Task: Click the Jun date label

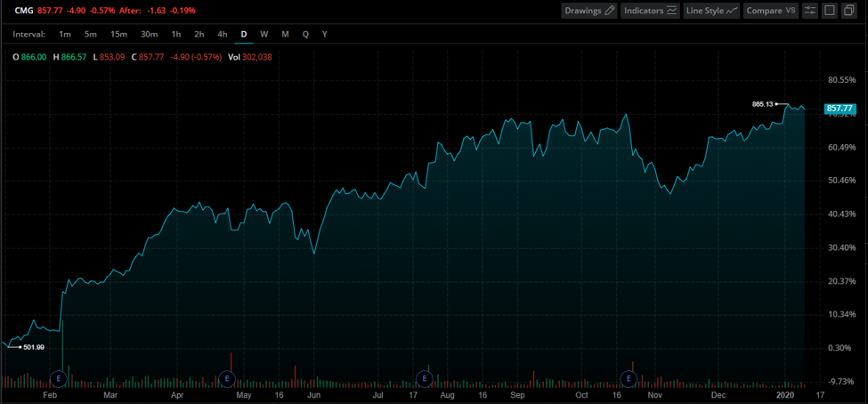Action: point(314,395)
